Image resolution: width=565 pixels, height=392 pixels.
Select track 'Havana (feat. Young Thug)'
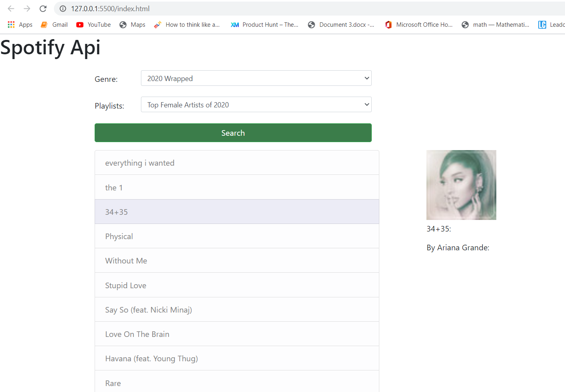tap(237, 358)
